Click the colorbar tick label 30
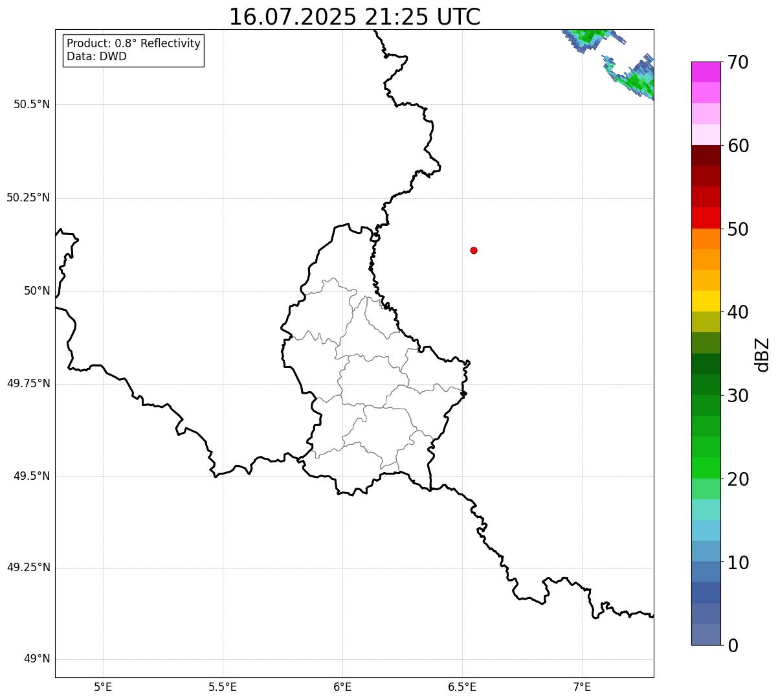This screenshot has width=778, height=700. click(x=738, y=396)
